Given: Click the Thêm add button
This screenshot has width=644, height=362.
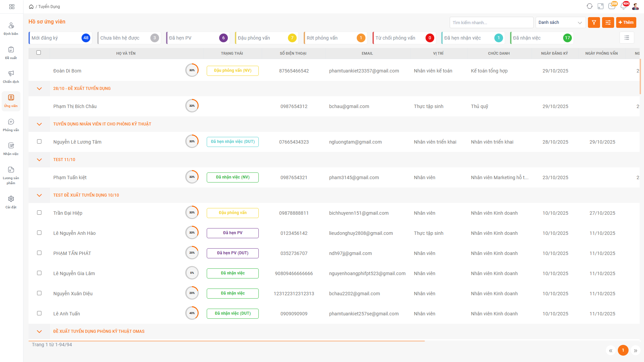Looking at the screenshot, I should click(626, 22).
